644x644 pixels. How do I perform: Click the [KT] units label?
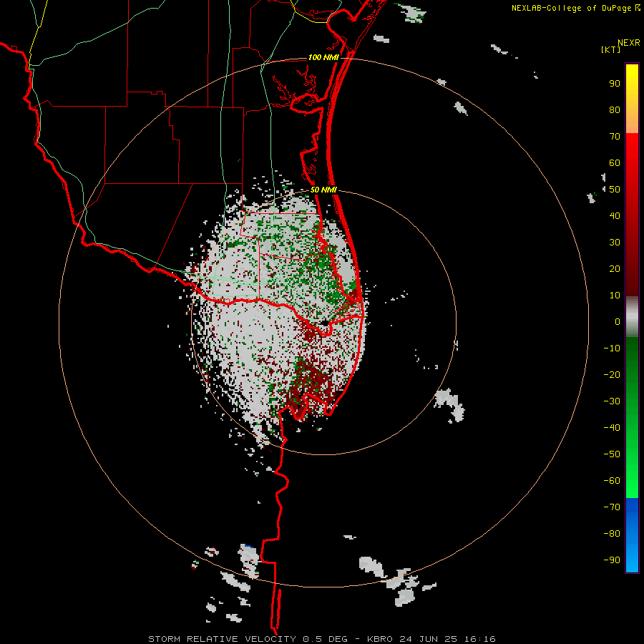611,49
